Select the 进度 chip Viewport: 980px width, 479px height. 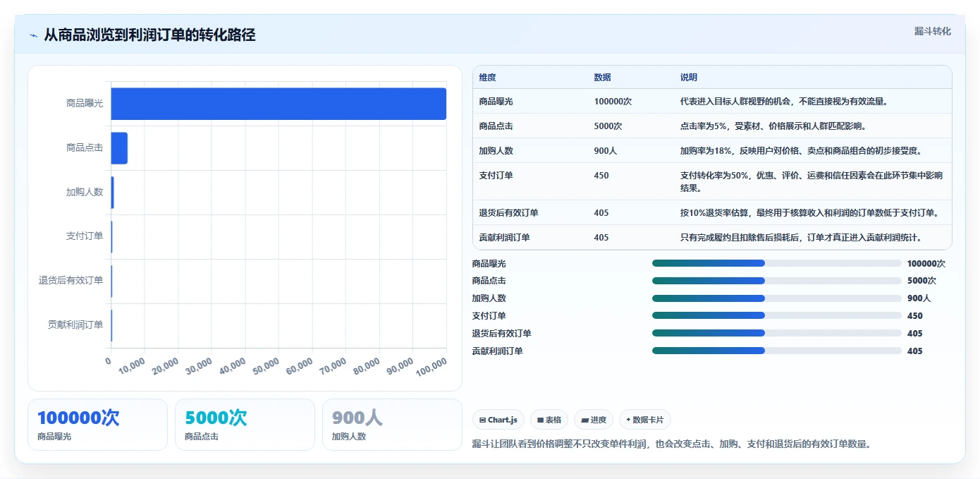tap(594, 420)
